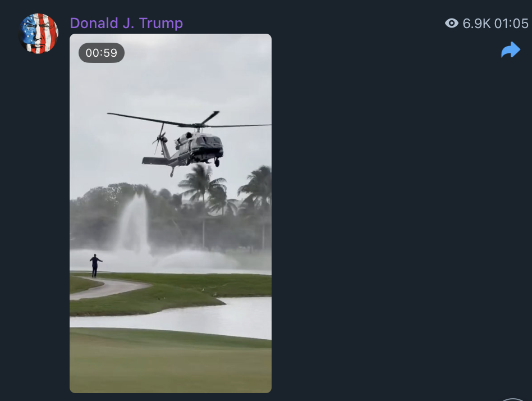Image resolution: width=532 pixels, height=401 pixels.
Task: Open the flag-painted channel avatar
Action: (x=38, y=34)
